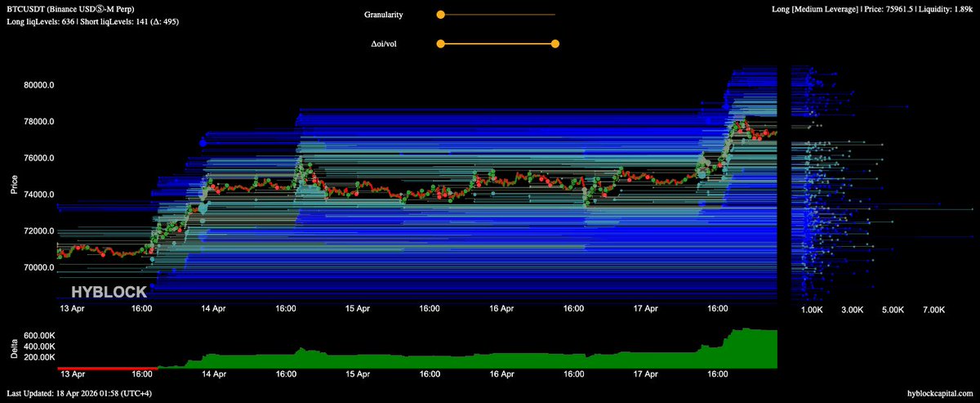
Task: Click the 14 Apr date label on main chart
Action: pos(213,309)
